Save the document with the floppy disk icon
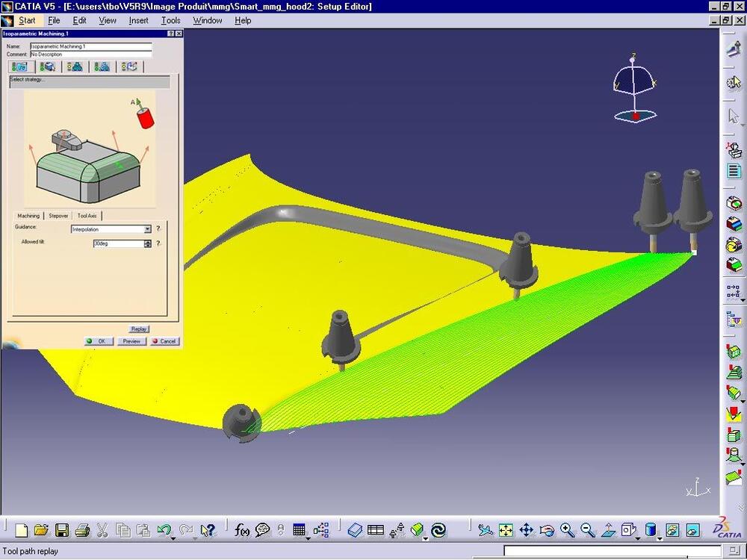 tap(62, 530)
